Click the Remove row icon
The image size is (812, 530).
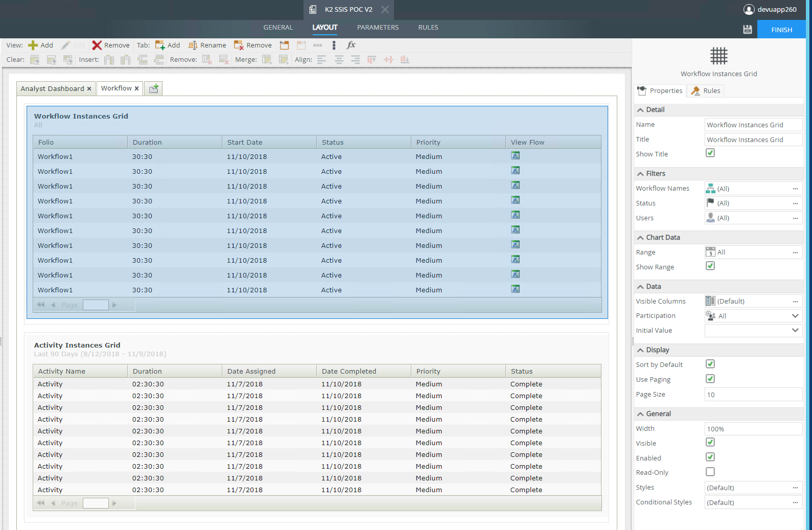click(x=223, y=60)
